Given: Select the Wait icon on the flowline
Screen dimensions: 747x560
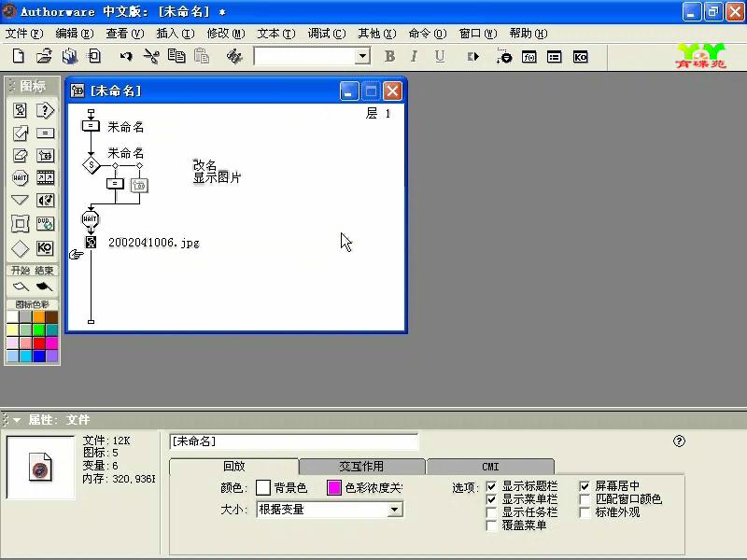Looking at the screenshot, I should pyautogui.click(x=90, y=218).
